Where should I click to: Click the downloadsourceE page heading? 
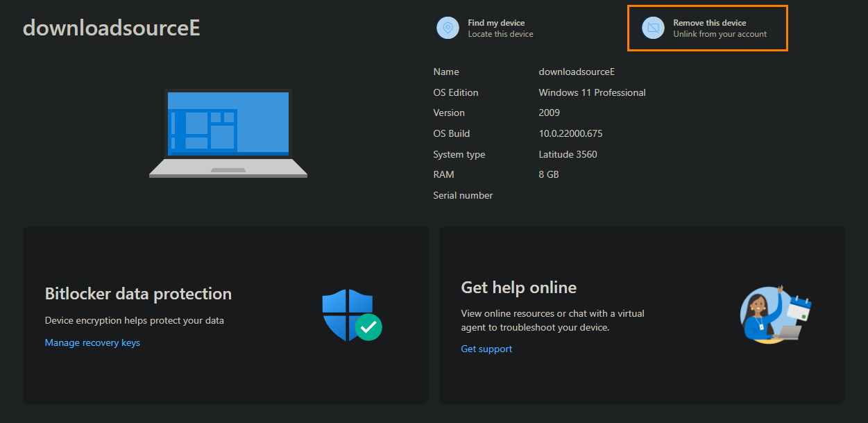(x=112, y=27)
